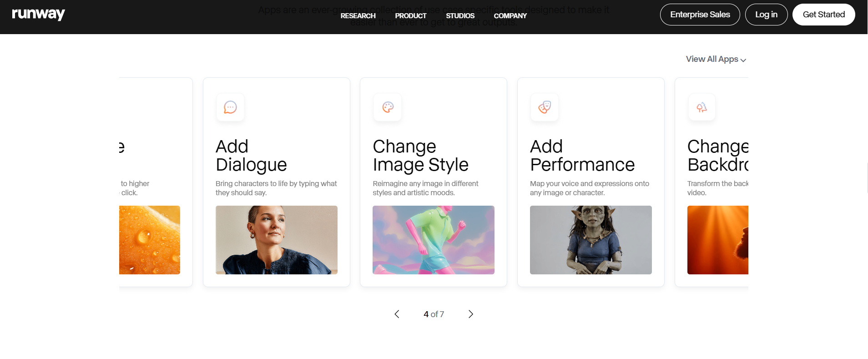Image resolution: width=868 pixels, height=359 pixels.
Task: Go to next carousel page
Action: (471, 314)
